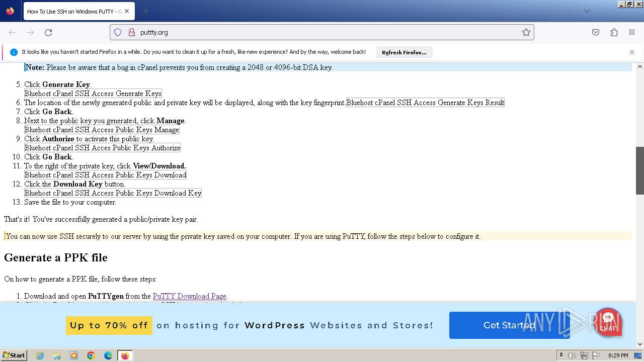644x362 pixels.
Task: Switch to Firefox taskbar button
Action: [125, 355]
